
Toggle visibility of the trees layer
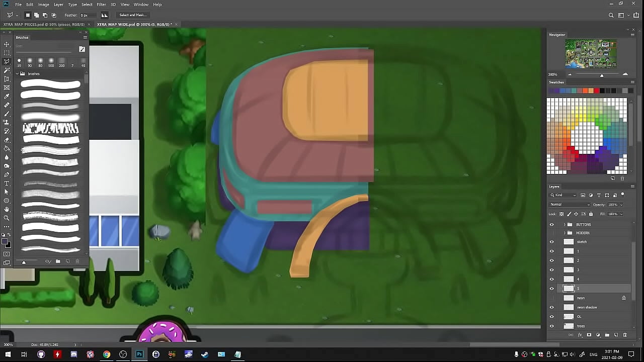tap(551, 326)
